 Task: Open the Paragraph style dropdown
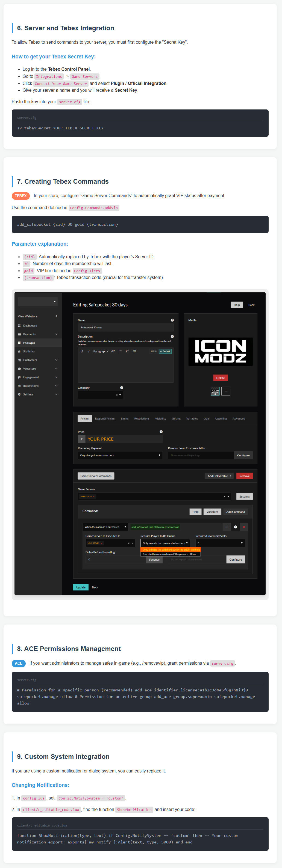(101, 351)
